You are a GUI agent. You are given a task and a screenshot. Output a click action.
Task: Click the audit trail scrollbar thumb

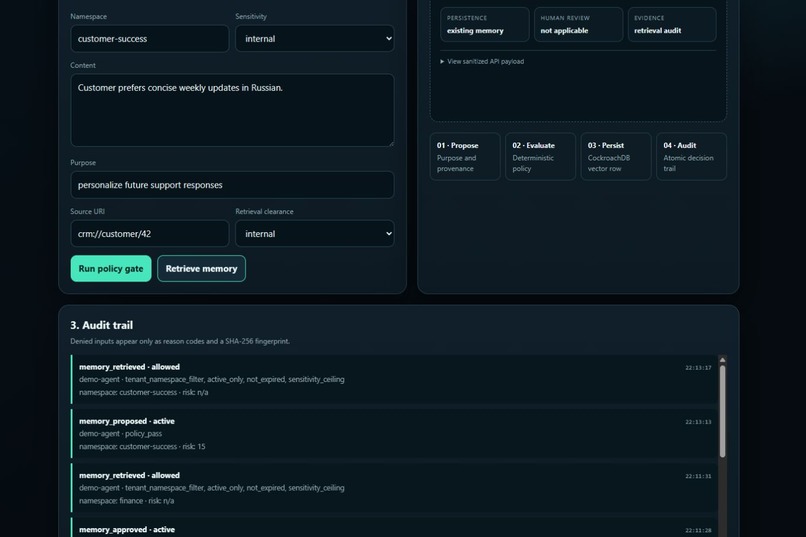click(x=722, y=411)
